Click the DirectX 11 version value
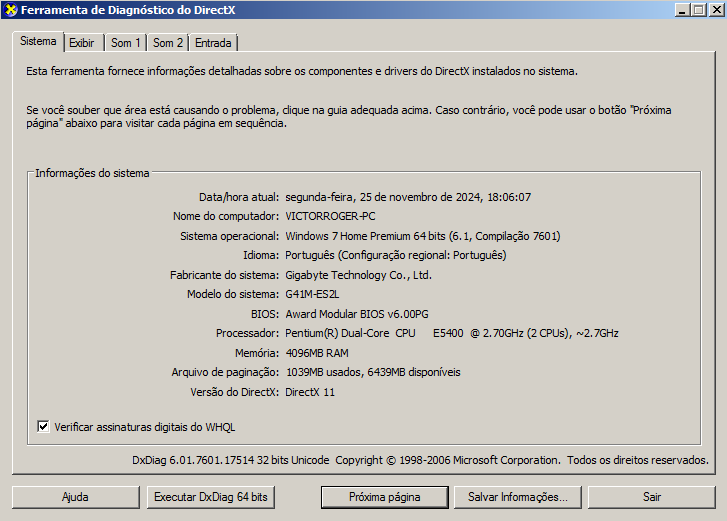Image resolution: width=727 pixels, height=521 pixels. (x=310, y=392)
